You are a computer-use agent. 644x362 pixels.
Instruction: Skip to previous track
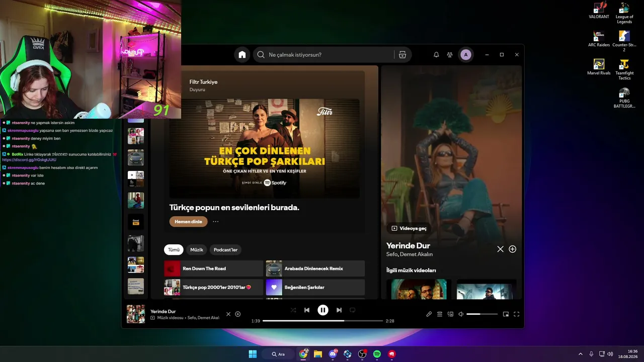tap(307, 310)
